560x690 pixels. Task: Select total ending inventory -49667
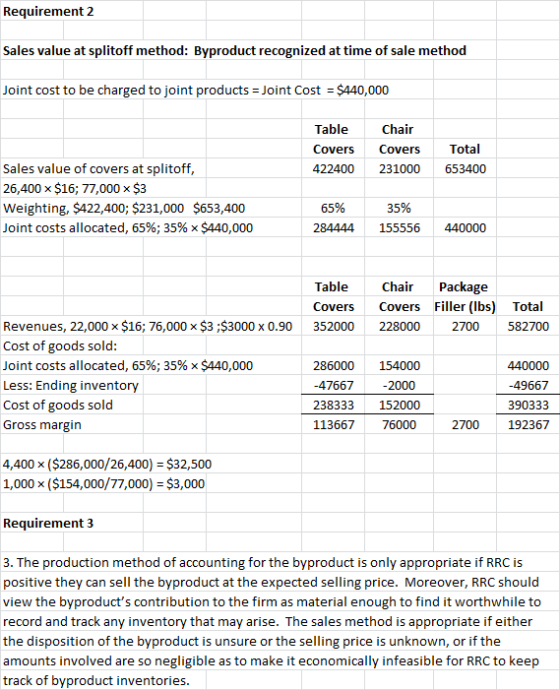click(x=528, y=385)
